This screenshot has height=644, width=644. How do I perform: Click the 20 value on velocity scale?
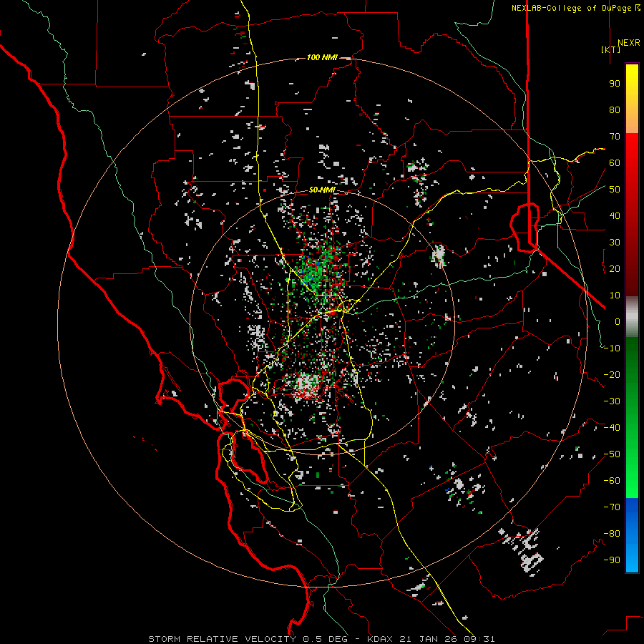(x=615, y=269)
